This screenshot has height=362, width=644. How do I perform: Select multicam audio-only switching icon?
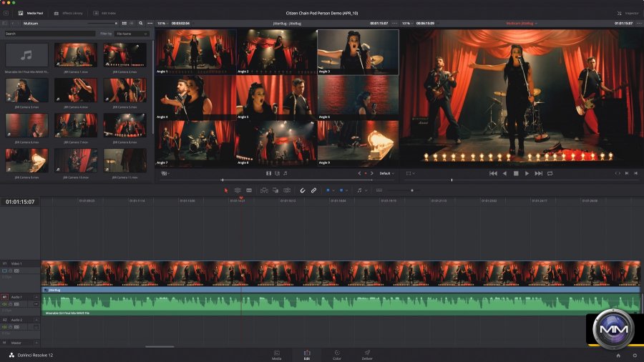tap(286, 174)
